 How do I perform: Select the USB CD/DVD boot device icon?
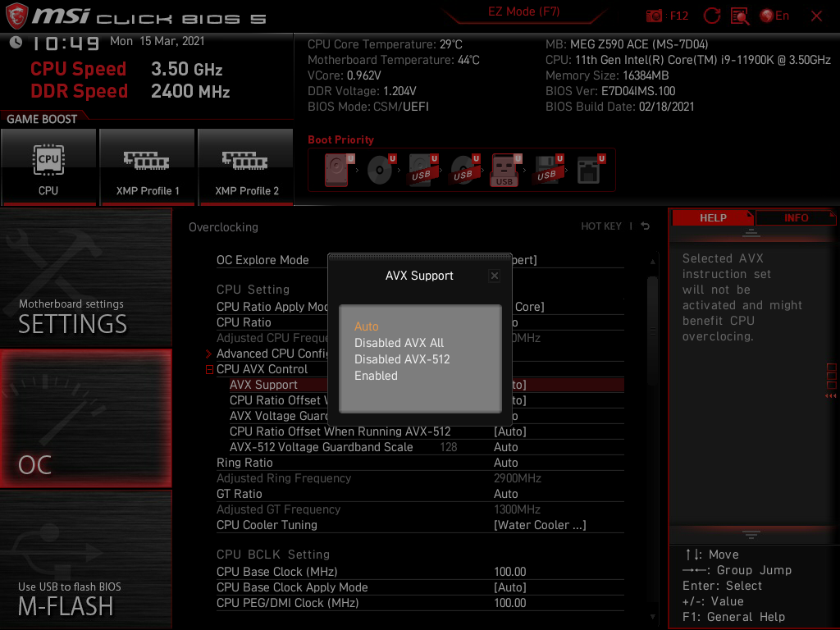click(464, 170)
